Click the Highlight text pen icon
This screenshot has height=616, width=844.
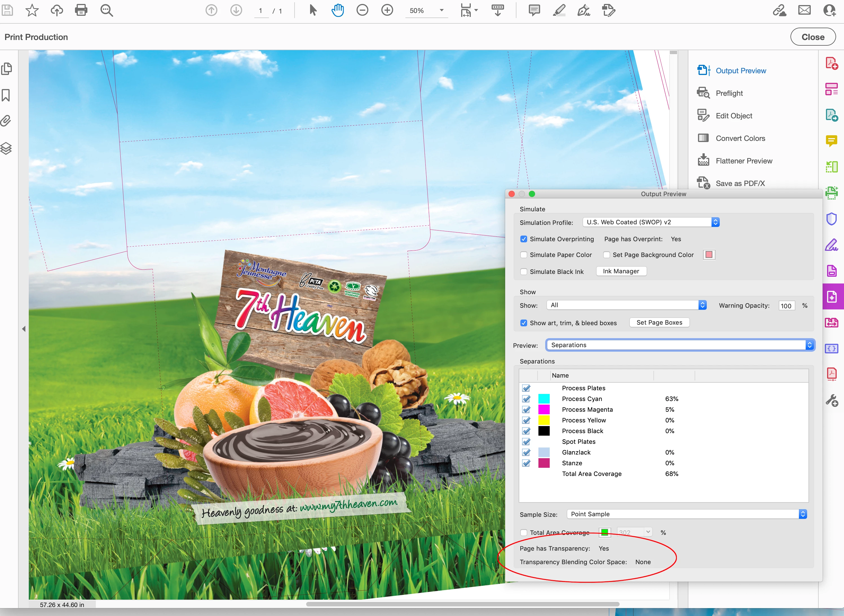559,10
